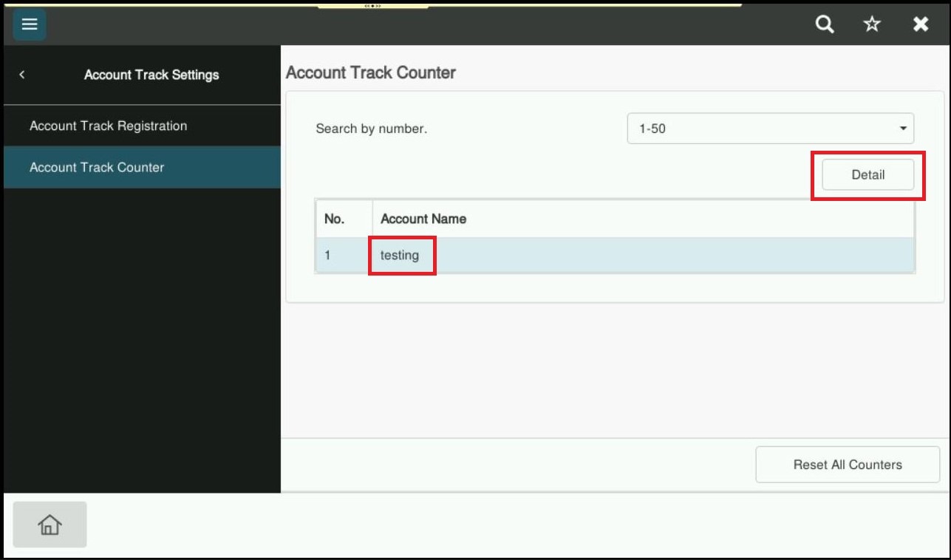Click the No. column header

(x=334, y=219)
